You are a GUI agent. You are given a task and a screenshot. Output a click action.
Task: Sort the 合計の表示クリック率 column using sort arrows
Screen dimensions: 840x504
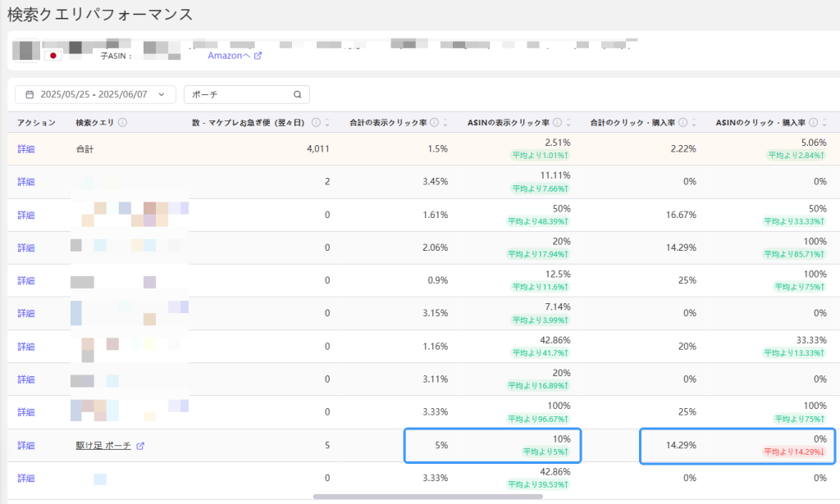point(445,123)
